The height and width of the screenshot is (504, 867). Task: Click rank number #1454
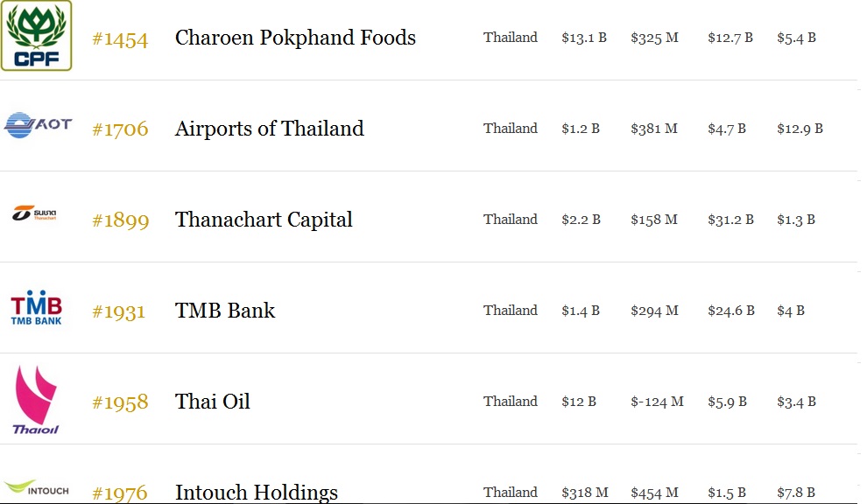tap(120, 39)
